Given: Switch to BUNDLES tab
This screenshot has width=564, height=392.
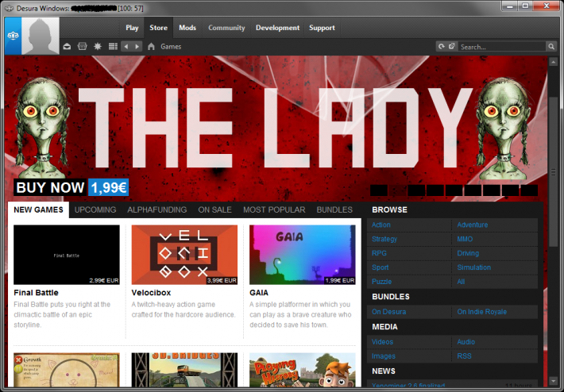Looking at the screenshot, I should 334,209.
